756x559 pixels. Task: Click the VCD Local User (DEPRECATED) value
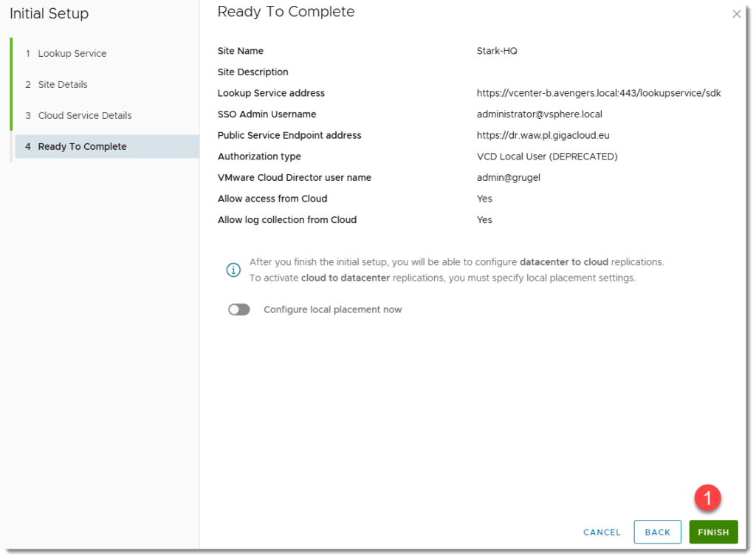546,157
